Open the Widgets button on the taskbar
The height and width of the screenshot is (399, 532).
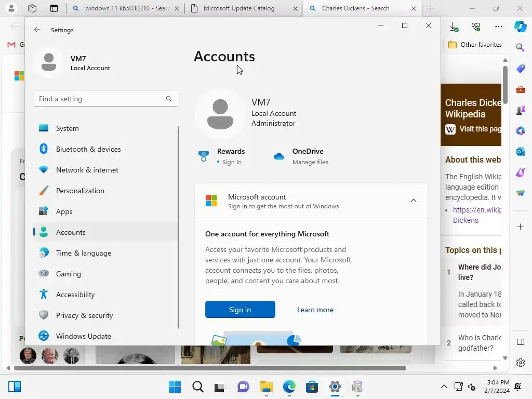(x=15, y=387)
